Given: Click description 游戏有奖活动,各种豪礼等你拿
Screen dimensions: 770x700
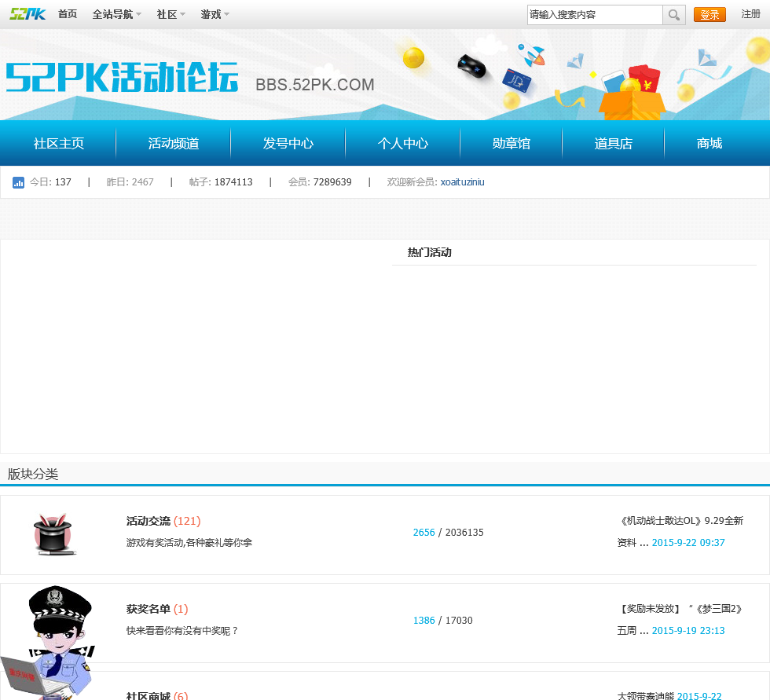Looking at the screenshot, I should (189, 542).
